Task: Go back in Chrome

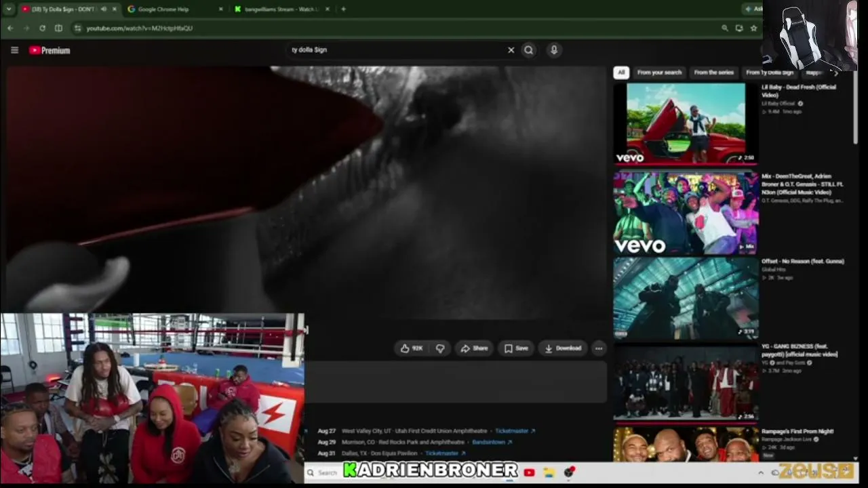Action: point(10,28)
